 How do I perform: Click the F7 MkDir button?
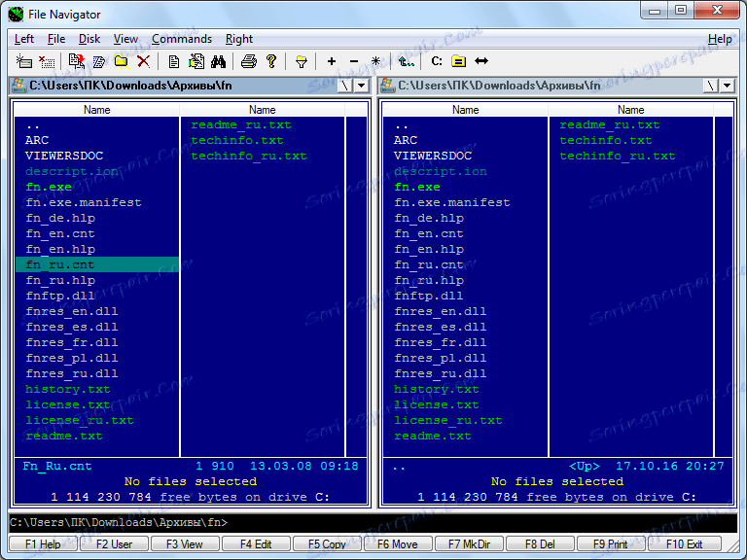point(469,543)
